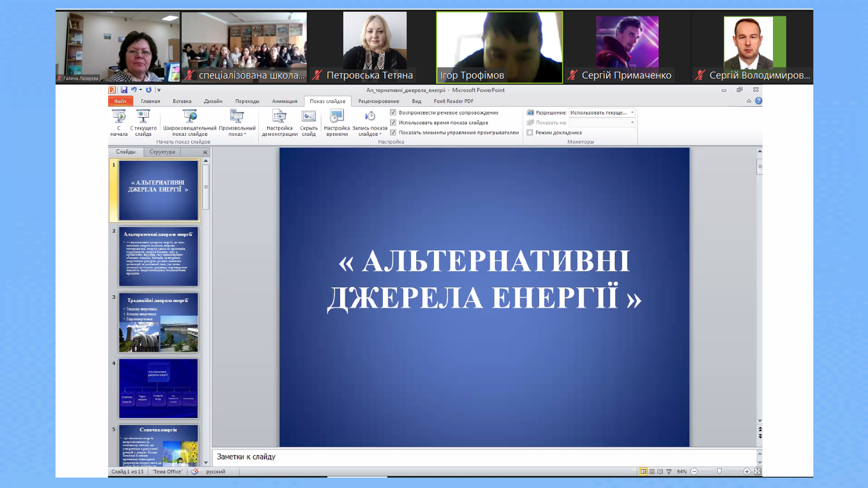Viewport: 868px width, 488px height.
Task: Uncheck 'Воспроизвести речевое сопровождение' checkbox
Action: [x=393, y=113]
